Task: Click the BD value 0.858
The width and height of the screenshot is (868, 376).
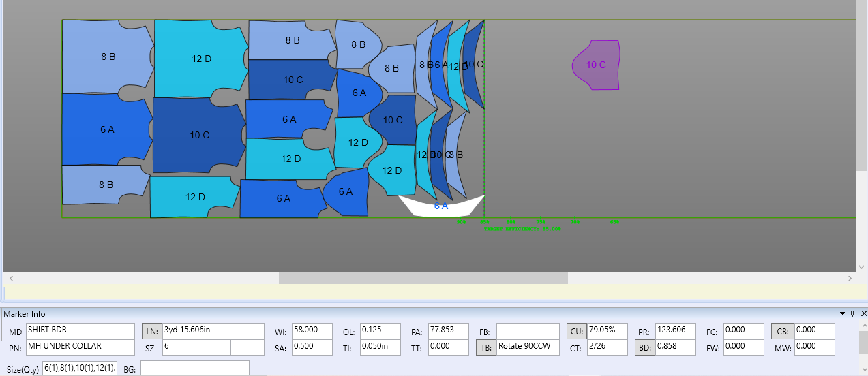Action: pyautogui.click(x=676, y=347)
